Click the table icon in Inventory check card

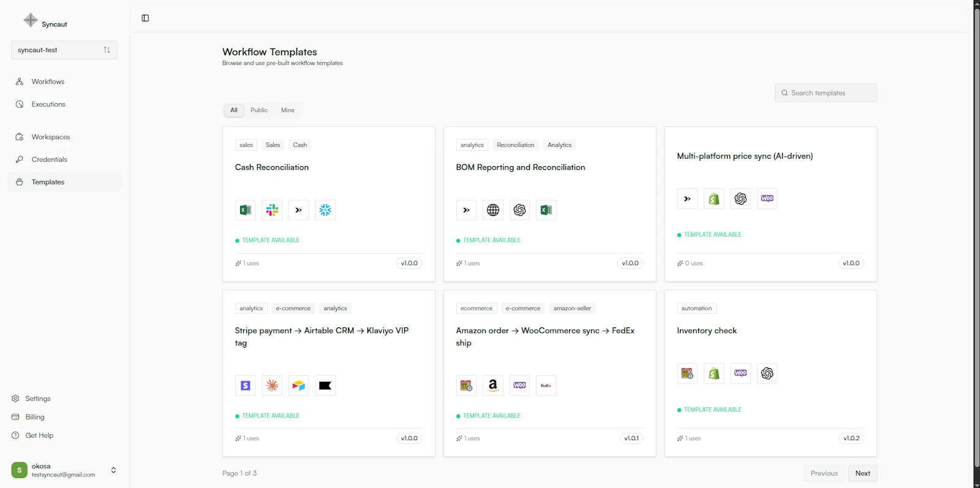click(687, 373)
